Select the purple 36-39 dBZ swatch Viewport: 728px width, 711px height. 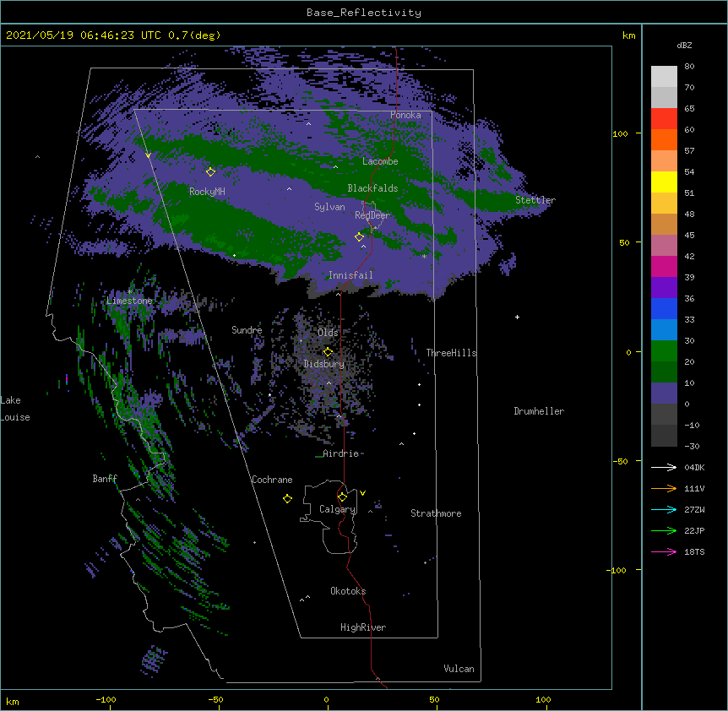pos(664,288)
